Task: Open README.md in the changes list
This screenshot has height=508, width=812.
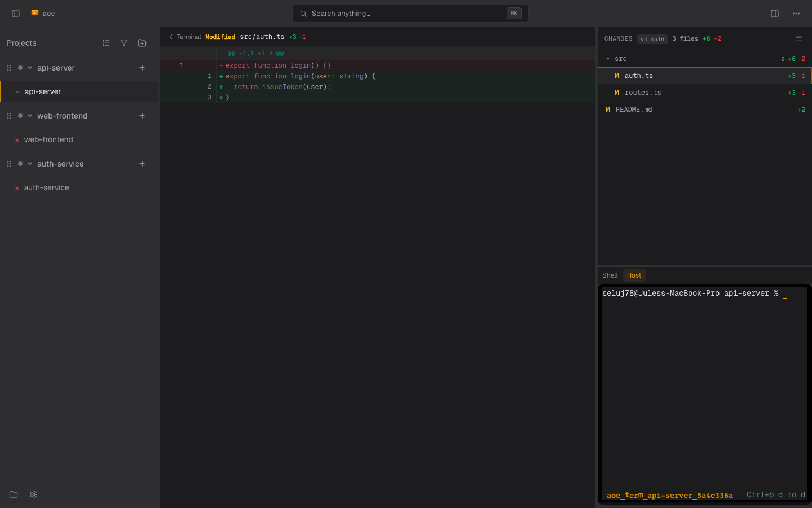Action: 704,110
